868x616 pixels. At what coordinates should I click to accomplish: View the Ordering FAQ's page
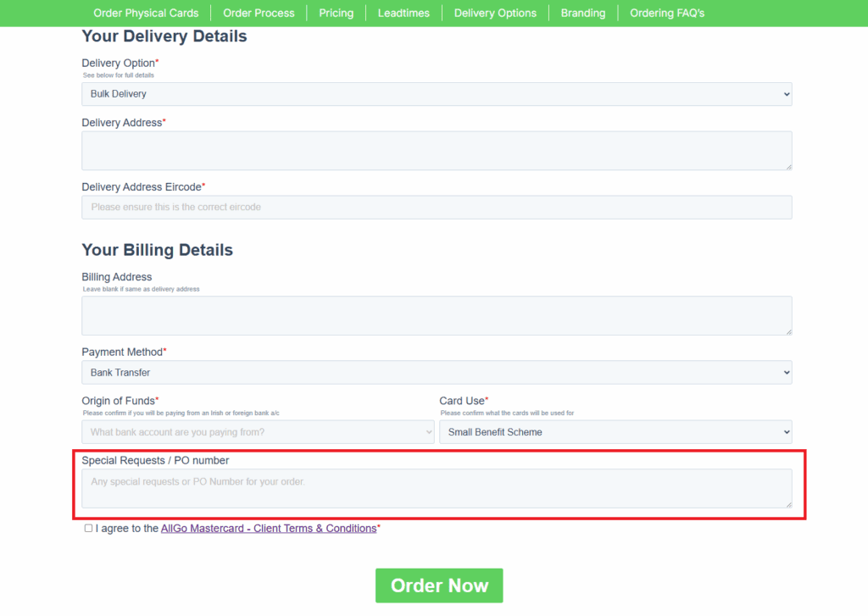(667, 13)
